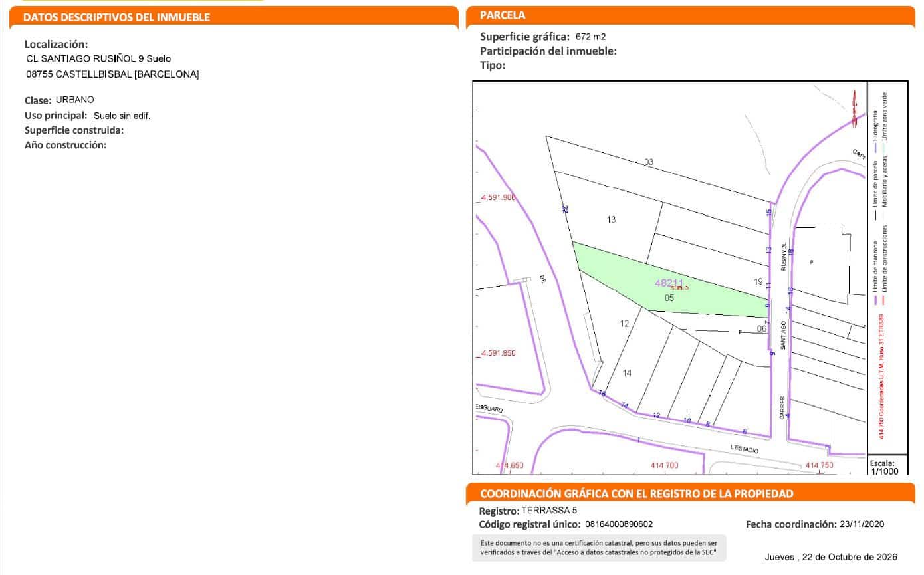
Task: Select the address CL SANTIAGO RUSIÑOL 9 Suelo
Action: [98, 59]
